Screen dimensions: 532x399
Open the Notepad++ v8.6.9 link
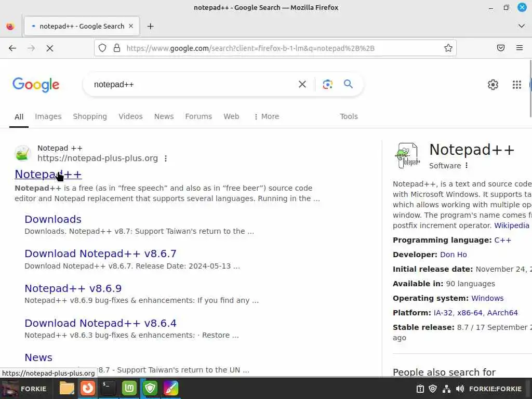point(73,288)
